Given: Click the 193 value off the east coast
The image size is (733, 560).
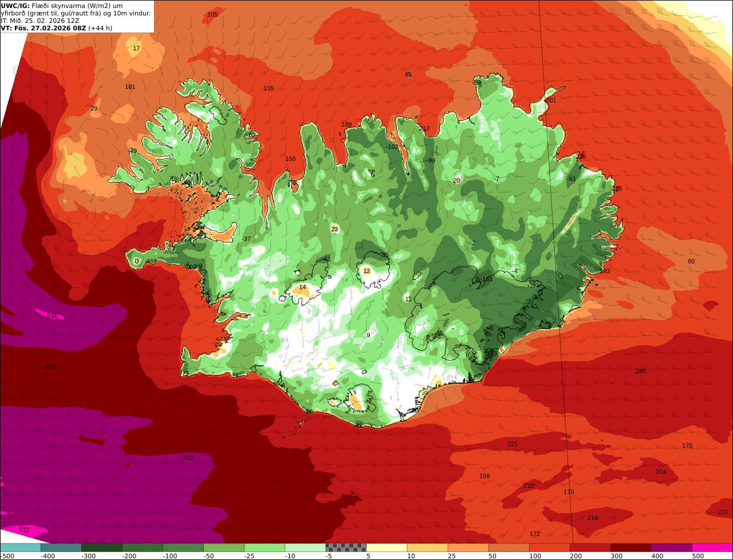Looking at the screenshot, I should [605, 271].
